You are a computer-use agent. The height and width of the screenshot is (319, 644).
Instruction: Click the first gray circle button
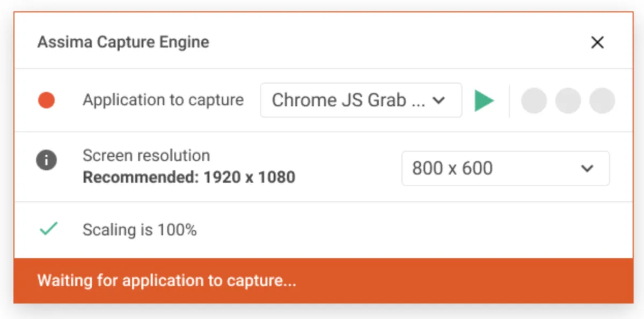534,100
